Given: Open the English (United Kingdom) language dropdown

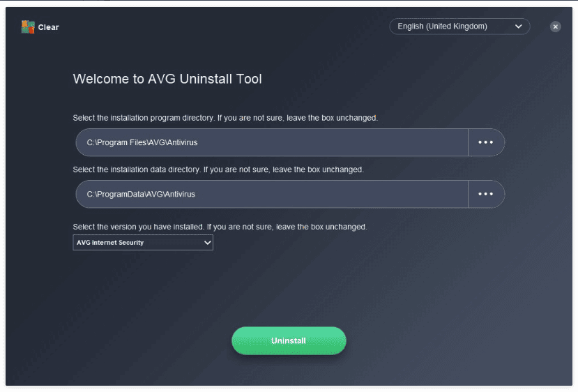Looking at the screenshot, I should click(459, 27).
